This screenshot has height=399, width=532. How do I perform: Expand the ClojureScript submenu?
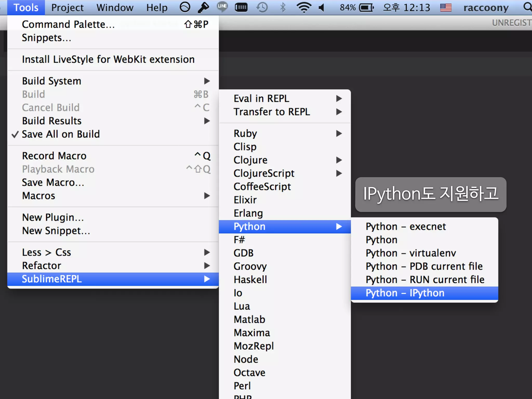pyautogui.click(x=285, y=173)
